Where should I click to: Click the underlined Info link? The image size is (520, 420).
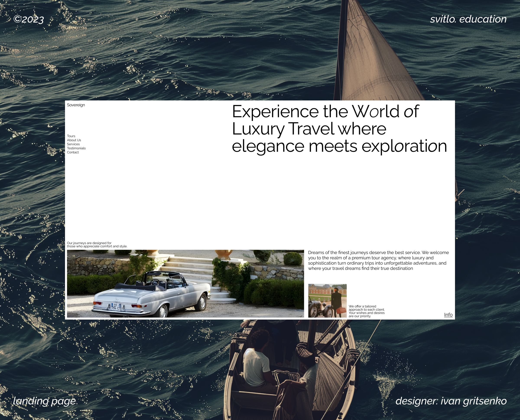point(448,315)
